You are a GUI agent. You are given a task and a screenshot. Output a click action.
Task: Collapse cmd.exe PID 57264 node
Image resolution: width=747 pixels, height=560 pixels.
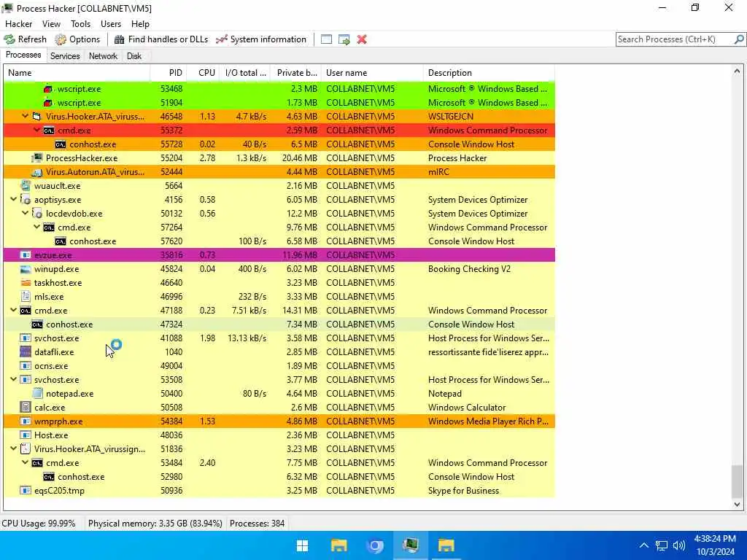36,227
